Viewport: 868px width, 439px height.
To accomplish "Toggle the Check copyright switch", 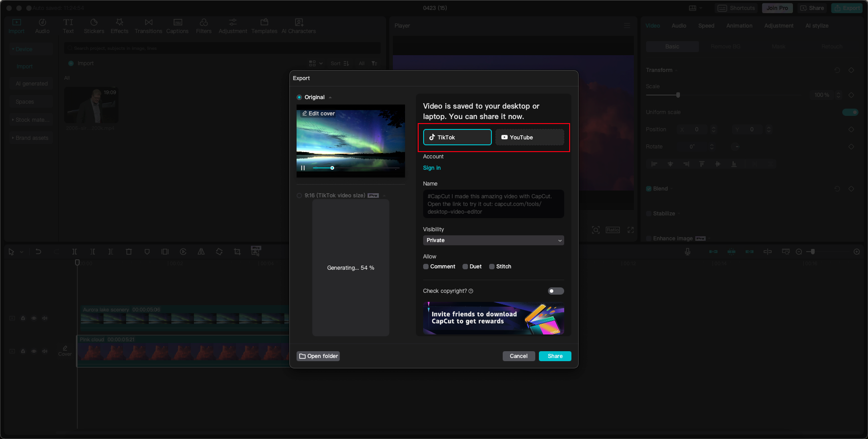I will click(x=556, y=291).
